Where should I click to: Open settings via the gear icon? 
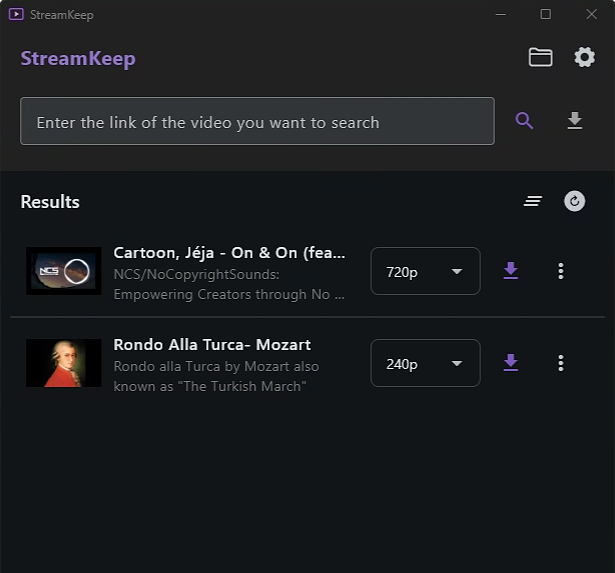(585, 57)
